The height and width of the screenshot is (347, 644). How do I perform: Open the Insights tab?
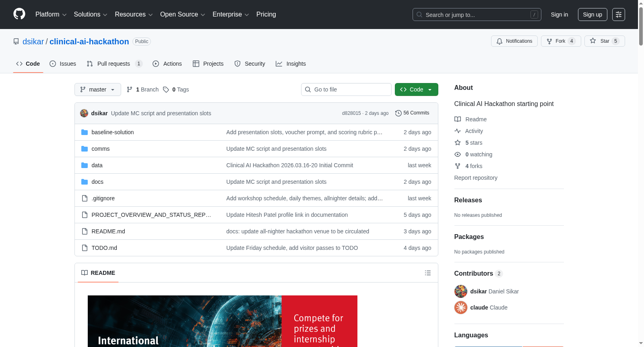pyautogui.click(x=291, y=64)
